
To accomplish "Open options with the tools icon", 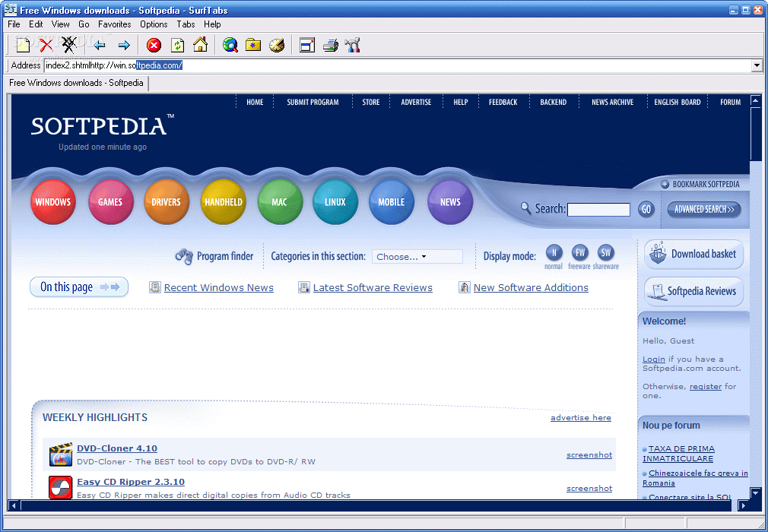I will [353, 46].
